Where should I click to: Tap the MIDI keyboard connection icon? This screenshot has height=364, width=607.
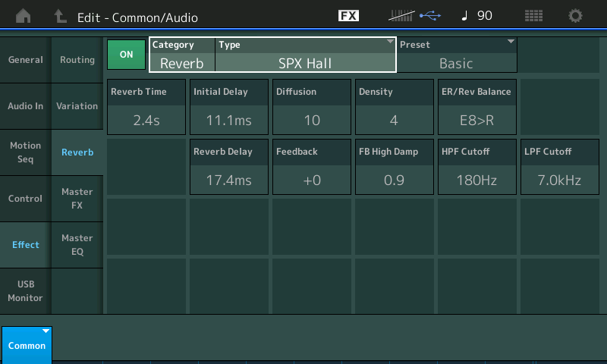pyautogui.click(x=401, y=16)
